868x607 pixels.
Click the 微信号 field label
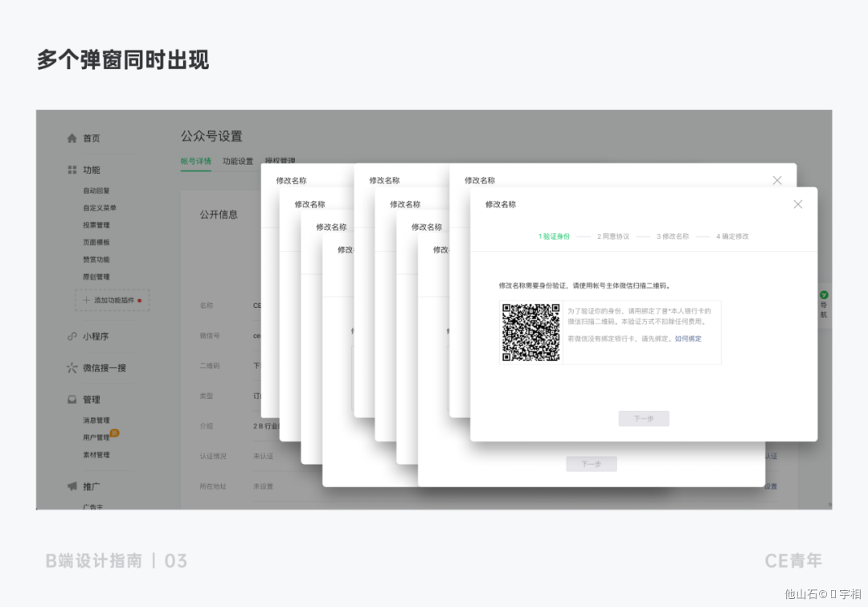(x=210, y=335)
